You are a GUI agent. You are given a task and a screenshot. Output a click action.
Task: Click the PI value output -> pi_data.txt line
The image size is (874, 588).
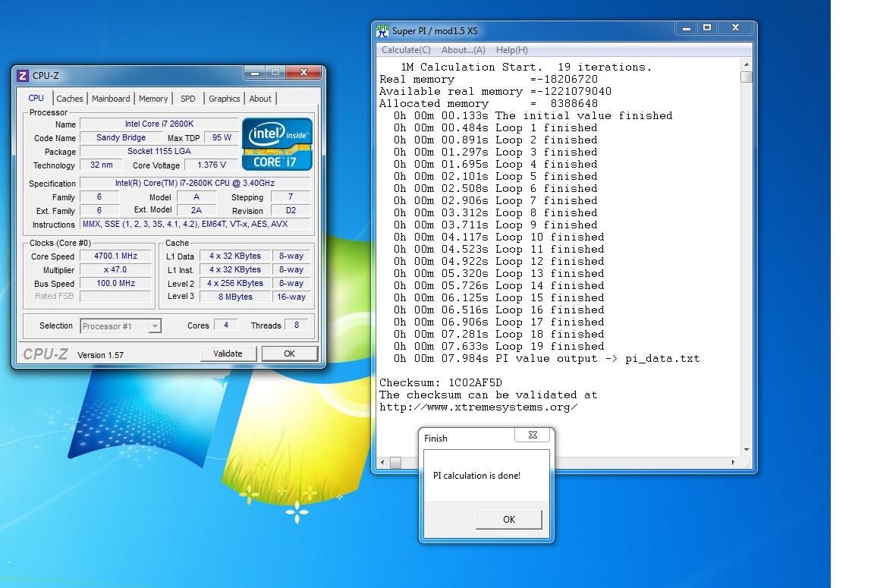(x=546, y=358)
